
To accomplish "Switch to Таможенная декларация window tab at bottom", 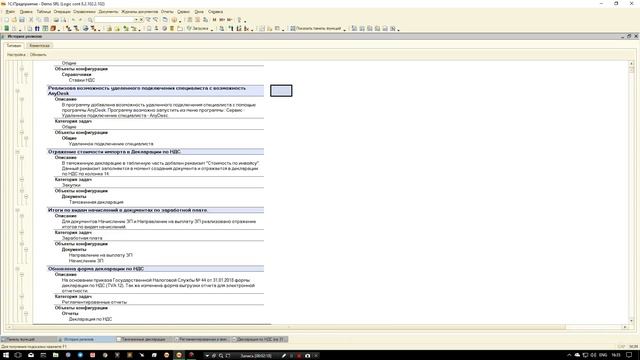I will (x=144, y=339).
